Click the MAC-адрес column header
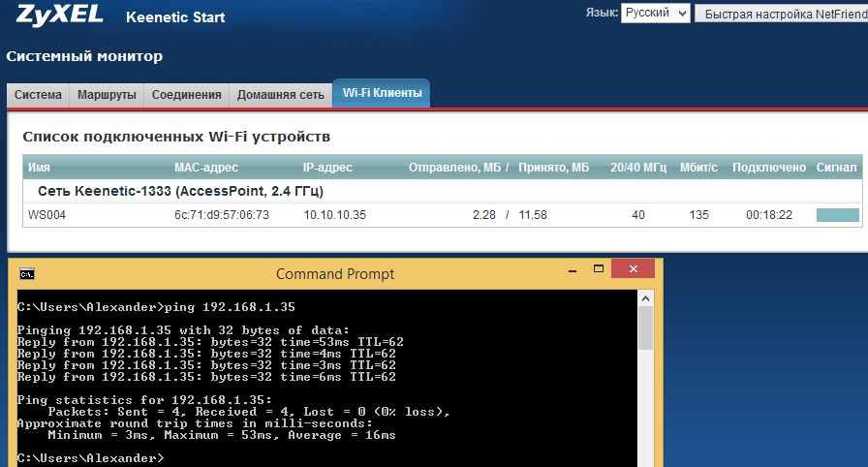 coord(205,168)
